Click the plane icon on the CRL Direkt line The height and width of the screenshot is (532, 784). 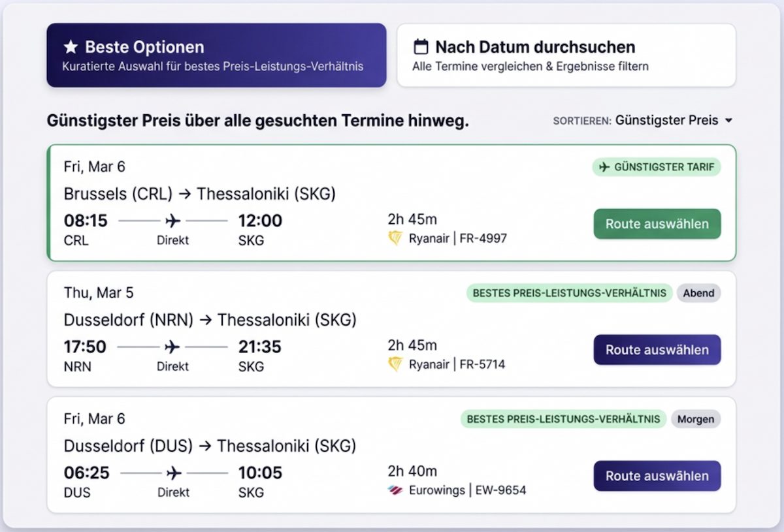click(x=172, y=221)
